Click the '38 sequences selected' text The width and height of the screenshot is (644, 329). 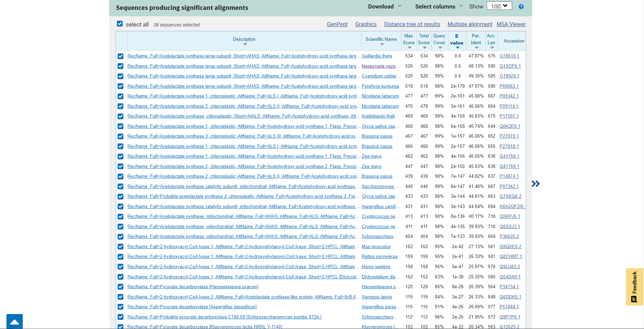(176, 25)
